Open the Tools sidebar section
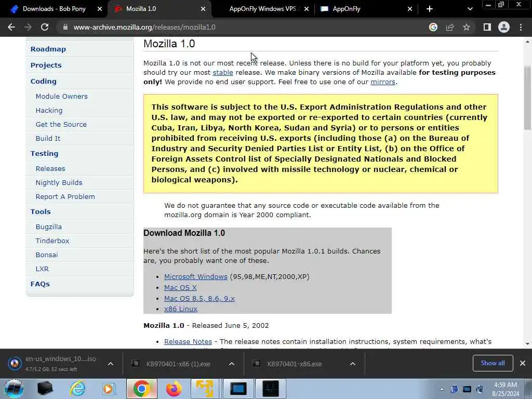Image resolution: width=532 pixels, height=399 pixels. (41, 211)
